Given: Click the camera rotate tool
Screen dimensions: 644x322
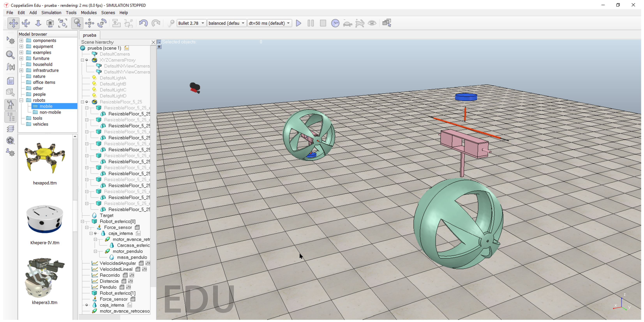Looking at the screenshot, I should (26, 23).
